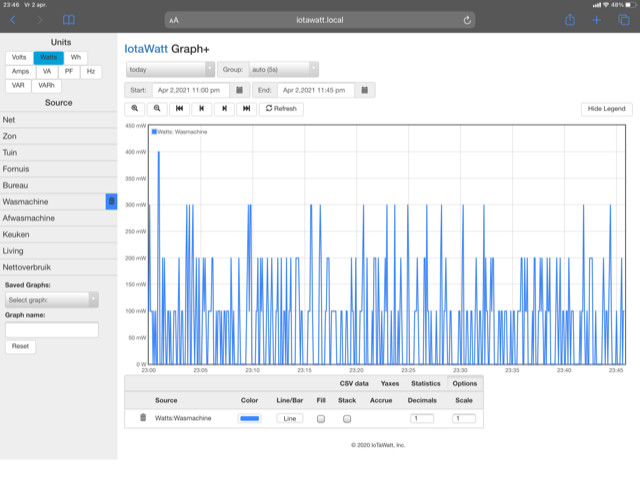Tap the AA reader text-size icon

point(174,20)
